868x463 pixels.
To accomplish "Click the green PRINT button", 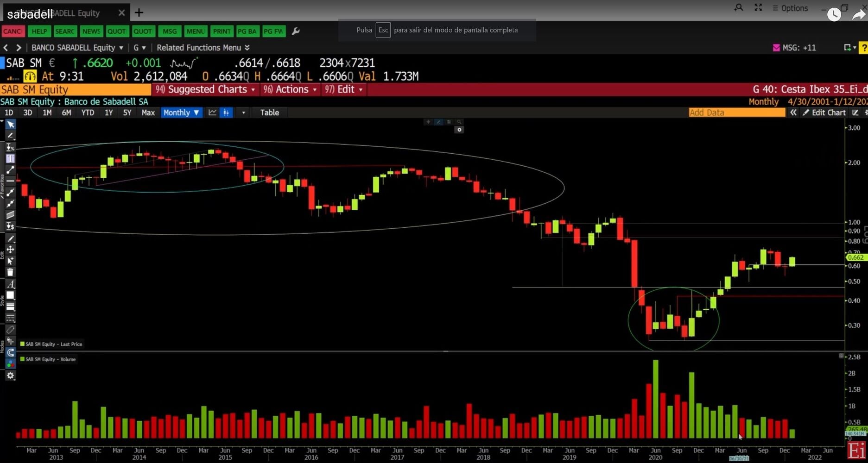I will click(x=222, y=31).
